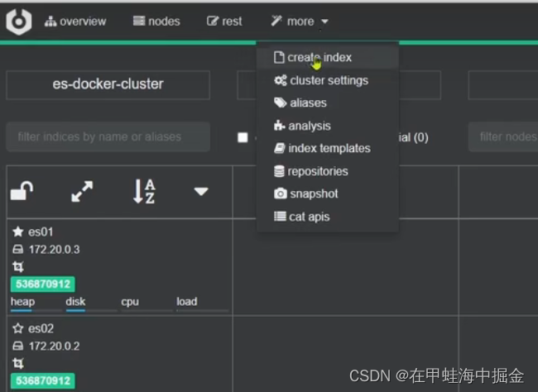Click the es-docker-cluster name box
This screenshot has height=392, width=538.
point(108,84)
